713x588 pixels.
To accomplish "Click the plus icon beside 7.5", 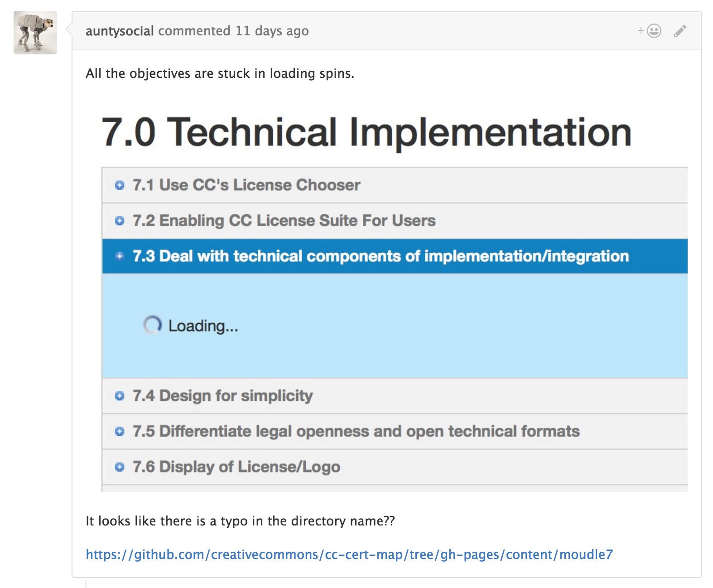I will [x=120, y=431].
